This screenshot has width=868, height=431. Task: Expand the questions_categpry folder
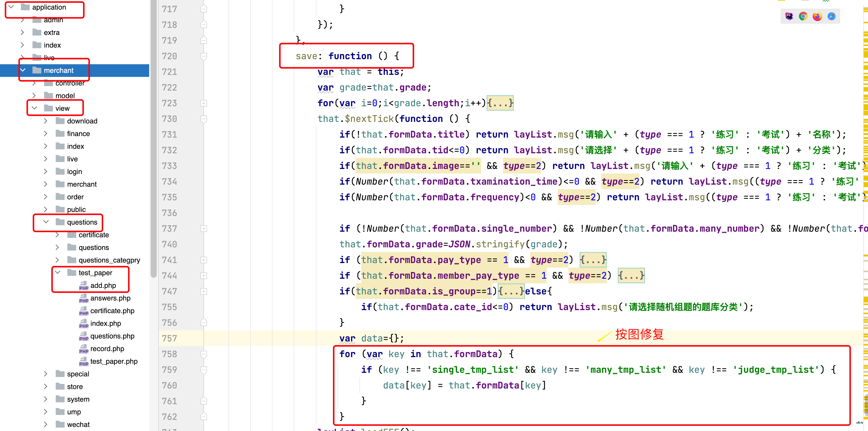click(x=58, y=260)
